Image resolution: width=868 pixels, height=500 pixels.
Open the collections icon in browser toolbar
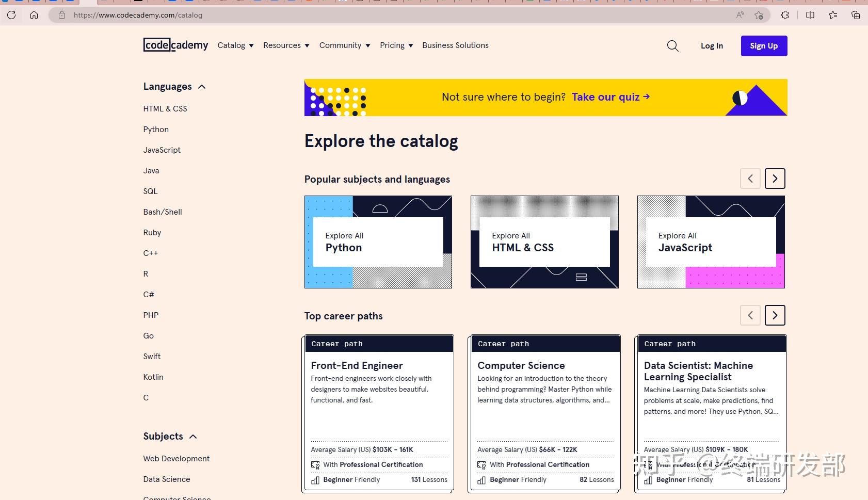click(x=856, y=15)
